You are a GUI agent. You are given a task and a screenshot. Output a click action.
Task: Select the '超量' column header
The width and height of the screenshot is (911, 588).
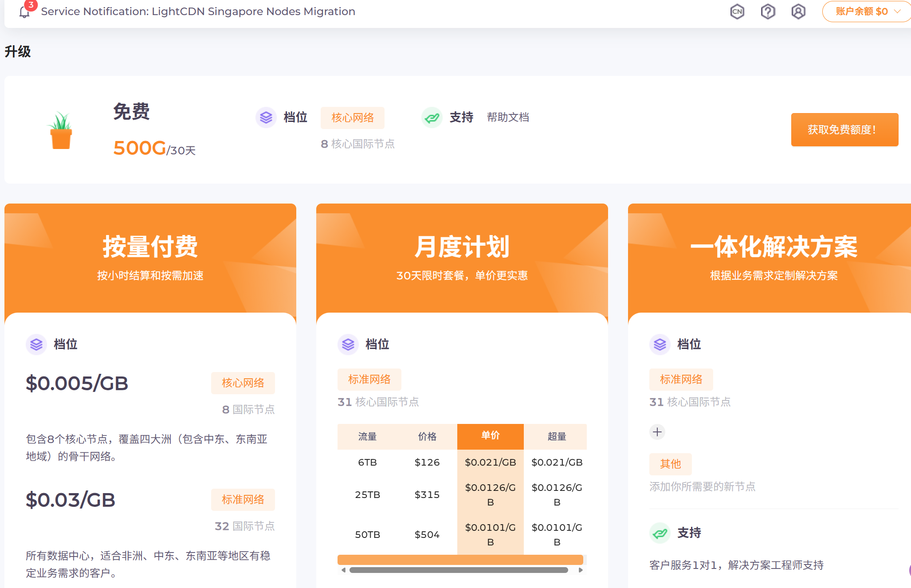[557, 436]
